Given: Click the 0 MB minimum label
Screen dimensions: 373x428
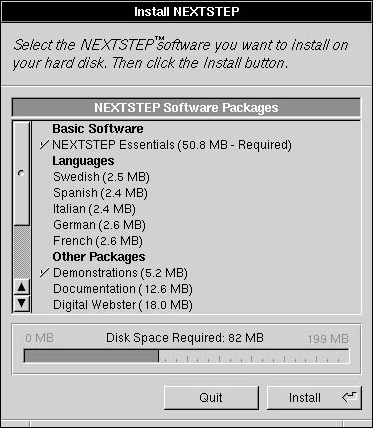Looking at the screenshot, I should pyautogui.click(x=39, y=338).
